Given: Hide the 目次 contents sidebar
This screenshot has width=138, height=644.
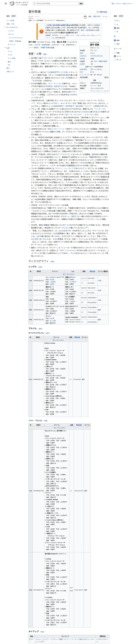Looking at the screenshot, I should click(14, 16).
